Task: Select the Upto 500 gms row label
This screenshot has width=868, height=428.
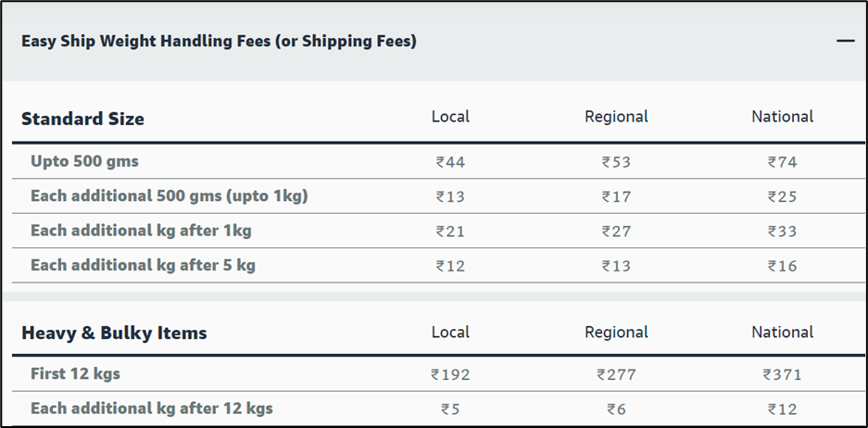Action: tap(84, 162)
